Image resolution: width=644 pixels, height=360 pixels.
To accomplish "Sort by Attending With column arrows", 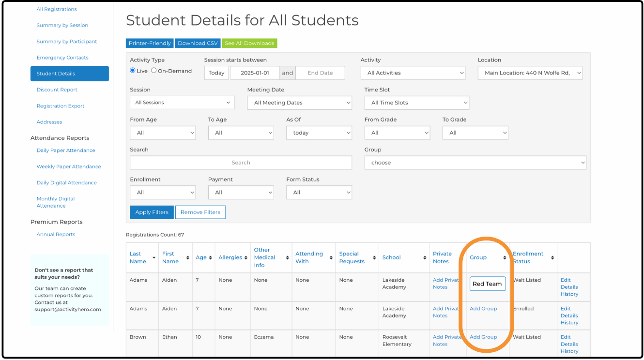I will [331, 258].
